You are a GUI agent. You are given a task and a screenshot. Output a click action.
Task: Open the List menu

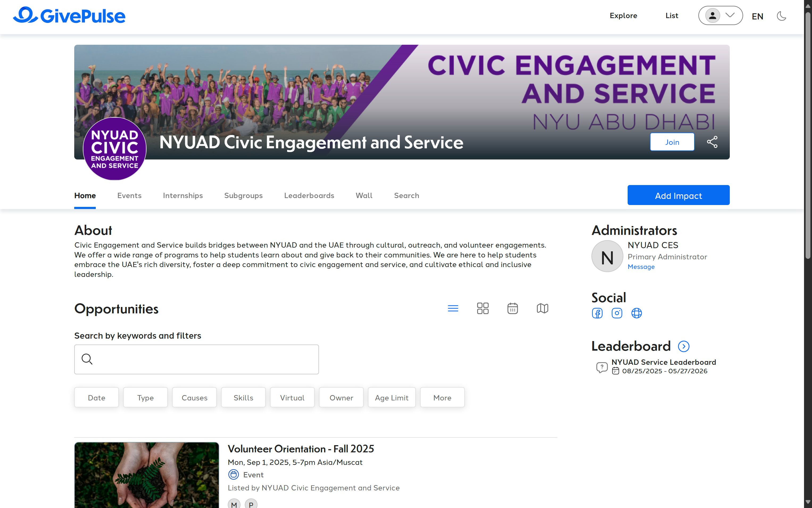[x=672, y=15]
